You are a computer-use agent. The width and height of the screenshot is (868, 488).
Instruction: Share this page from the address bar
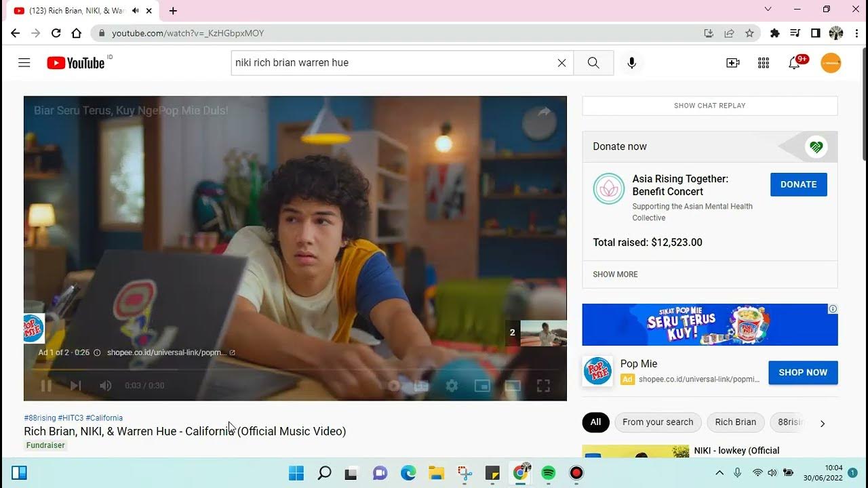(729, 33)
